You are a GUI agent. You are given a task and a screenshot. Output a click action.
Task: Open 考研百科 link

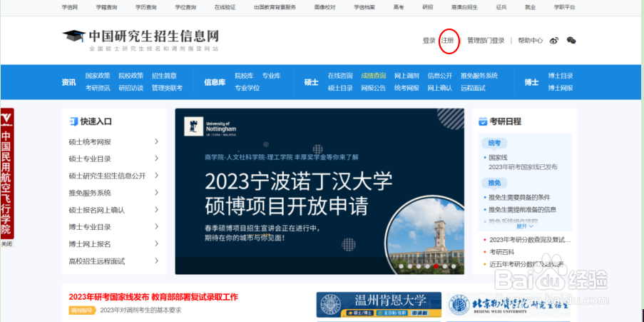pyautogui.click(x=502, y=252)
